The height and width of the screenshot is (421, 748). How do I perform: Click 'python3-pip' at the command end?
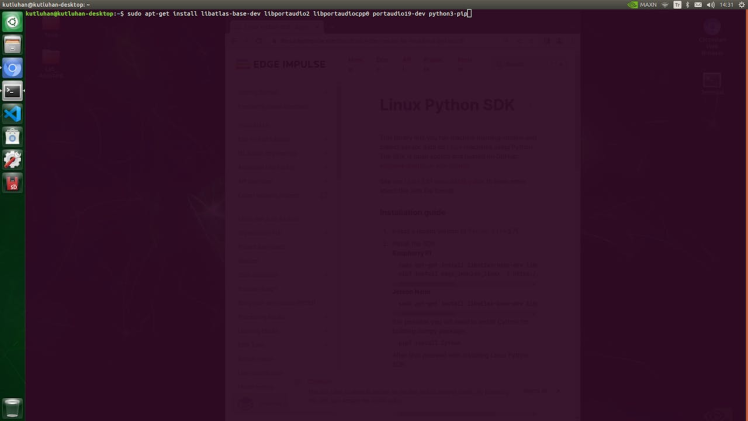point(447,14)
